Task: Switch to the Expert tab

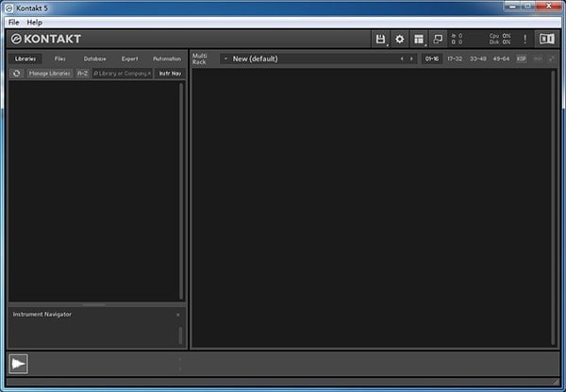Action: tap(129, 58)
